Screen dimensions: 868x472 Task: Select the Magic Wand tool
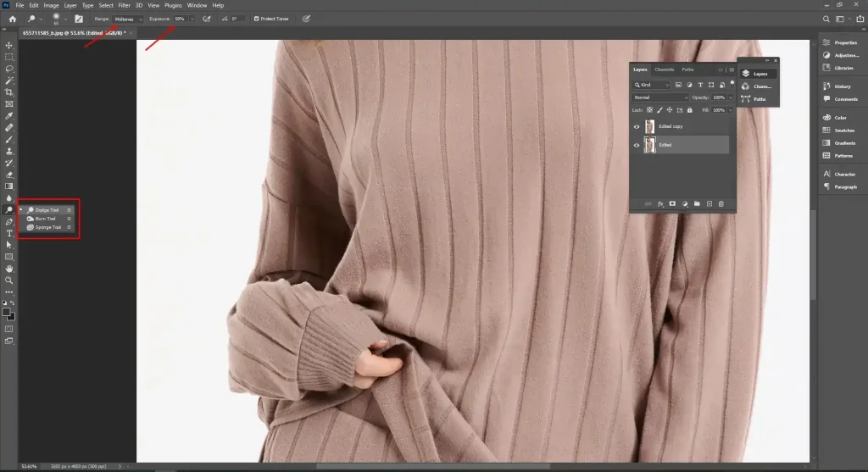pyautogui.click(x=8, y=81)
